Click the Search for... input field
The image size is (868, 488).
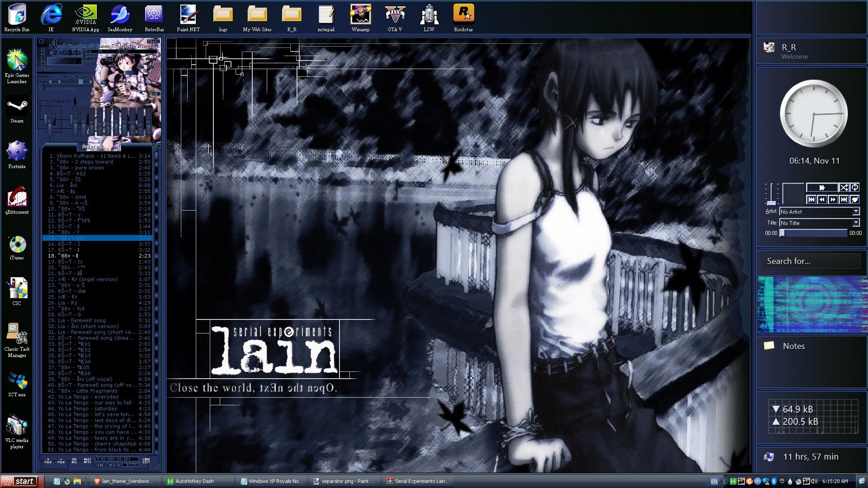click(811, 261)
